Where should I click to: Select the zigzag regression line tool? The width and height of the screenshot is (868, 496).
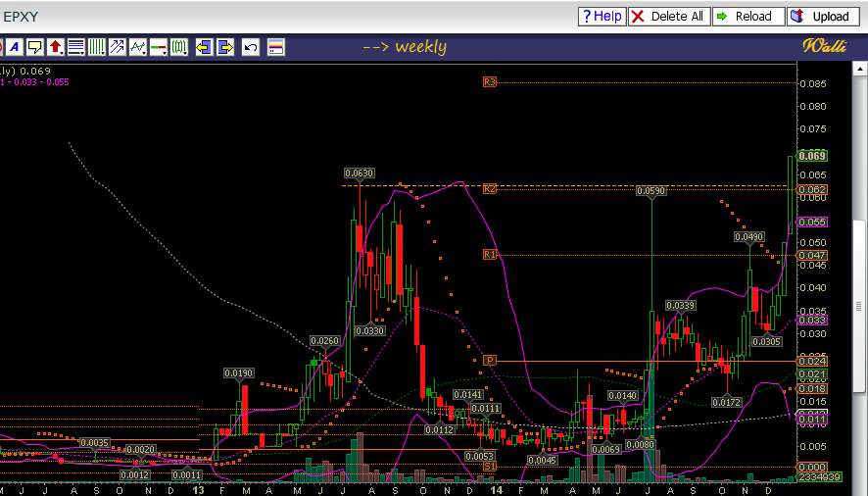pyautogui.click(x=137, y=47)
